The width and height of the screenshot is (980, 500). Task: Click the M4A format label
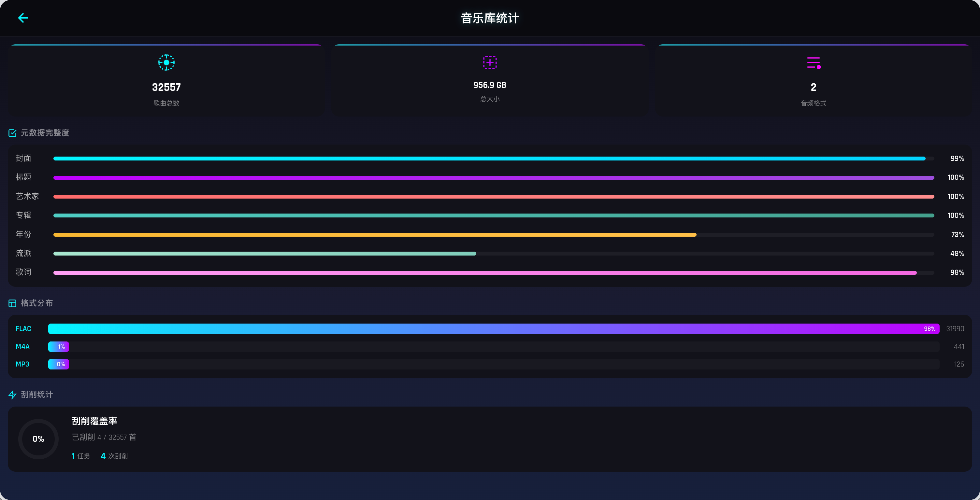(22, 347)
